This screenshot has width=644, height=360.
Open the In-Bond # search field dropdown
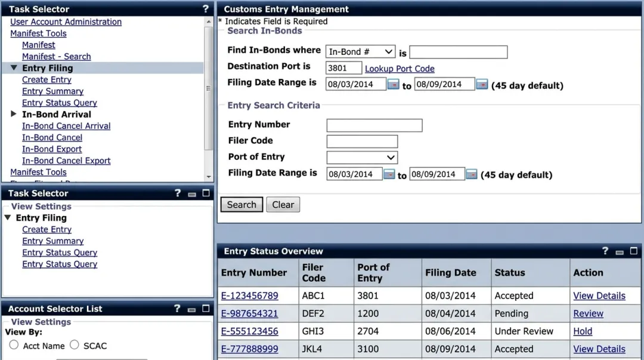[360, 52]
